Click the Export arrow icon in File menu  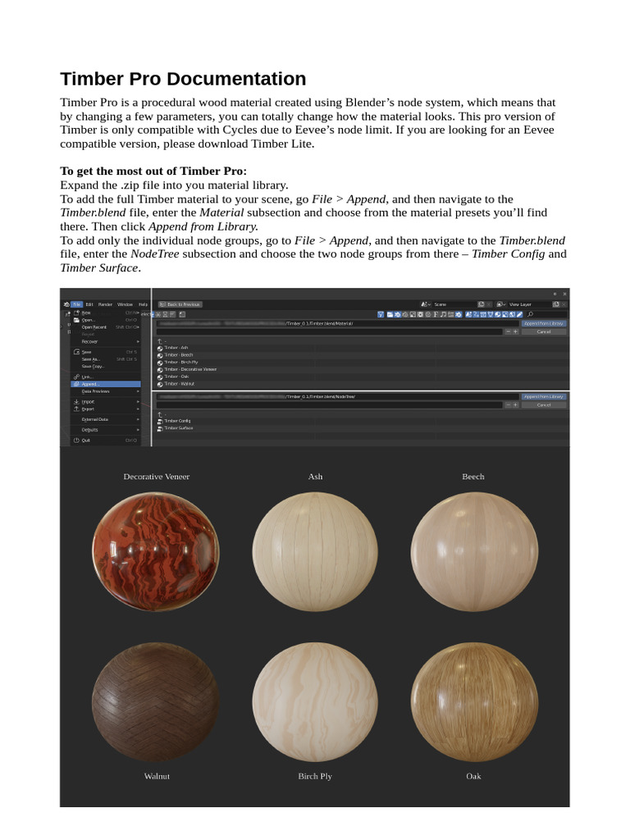pyautogui.click(x=76, y=409)
